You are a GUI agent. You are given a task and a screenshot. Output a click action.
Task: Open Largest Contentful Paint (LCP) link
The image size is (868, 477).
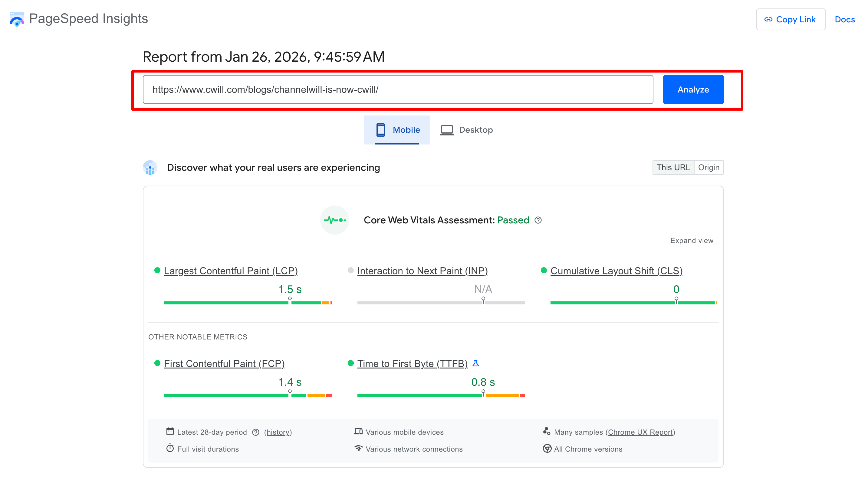click(x=231, y=271)
